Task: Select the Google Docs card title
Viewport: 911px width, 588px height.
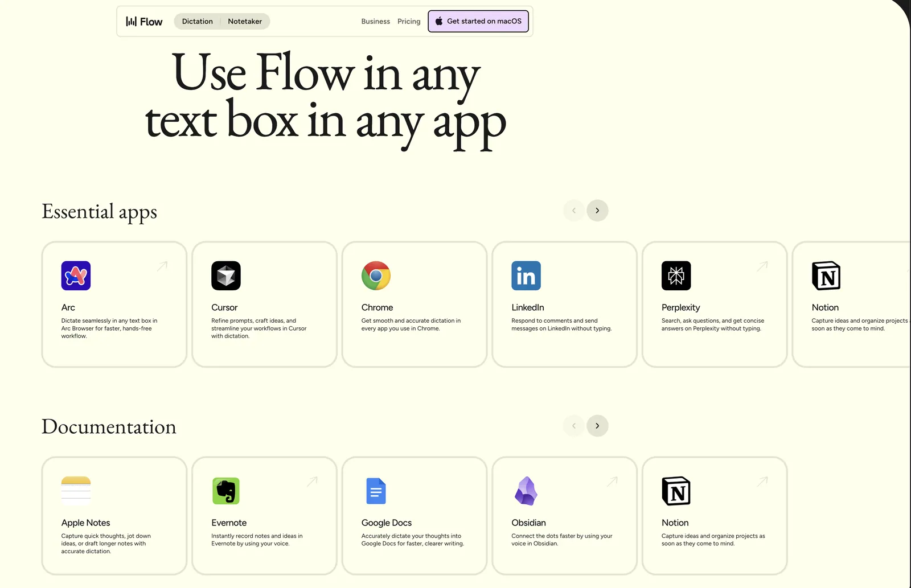Action: point(387,523)
